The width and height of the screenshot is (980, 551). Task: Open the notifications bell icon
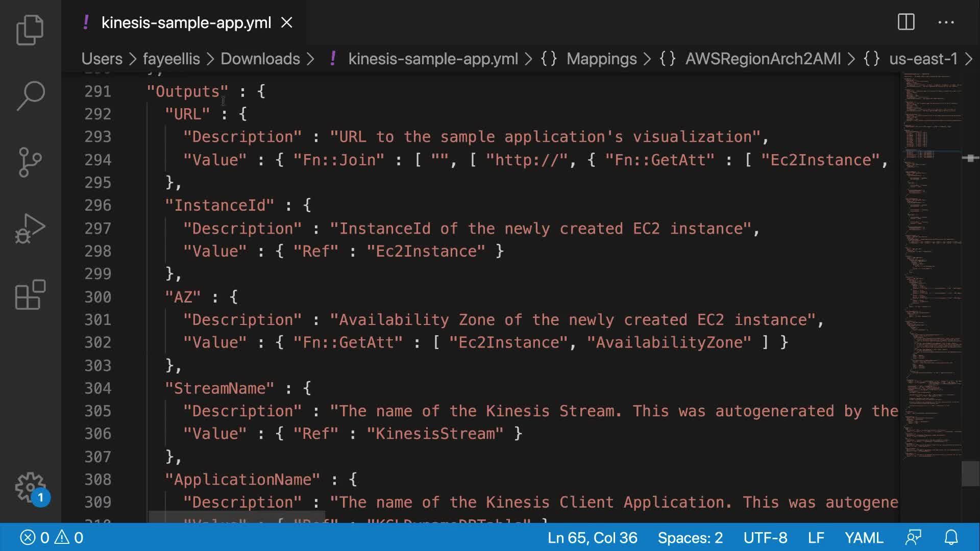tap(951, 537)
